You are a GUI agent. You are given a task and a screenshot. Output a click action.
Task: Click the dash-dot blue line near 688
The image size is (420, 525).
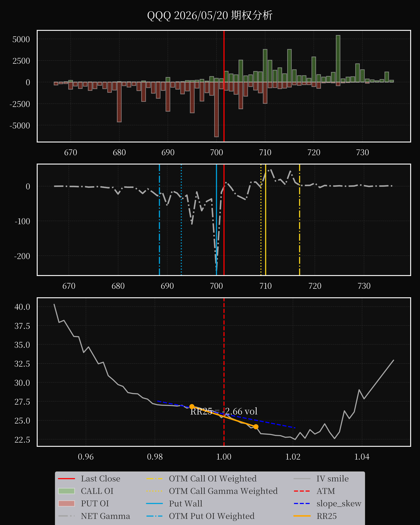tap(159, 220)
